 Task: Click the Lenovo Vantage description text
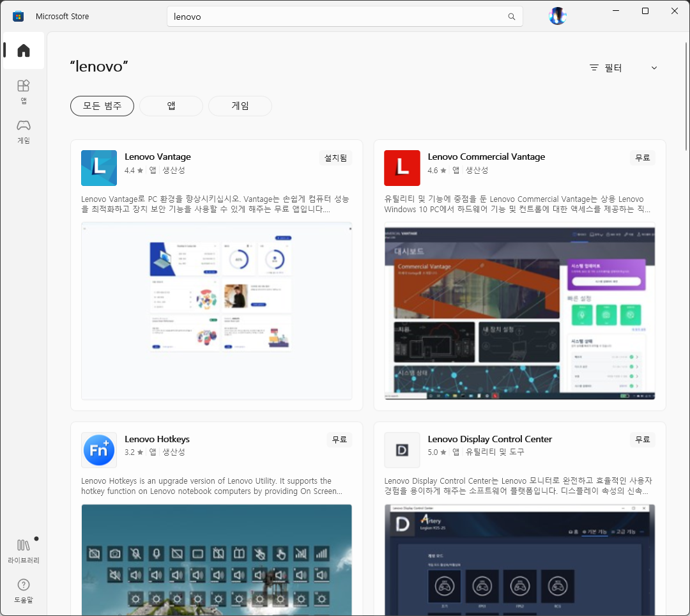pos(215,204)
